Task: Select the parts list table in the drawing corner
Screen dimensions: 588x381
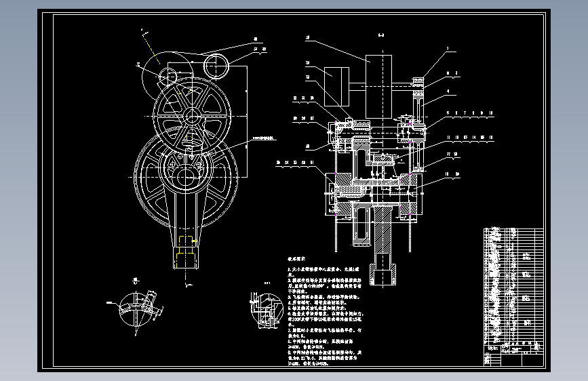Action: click(x=514, y=297)
